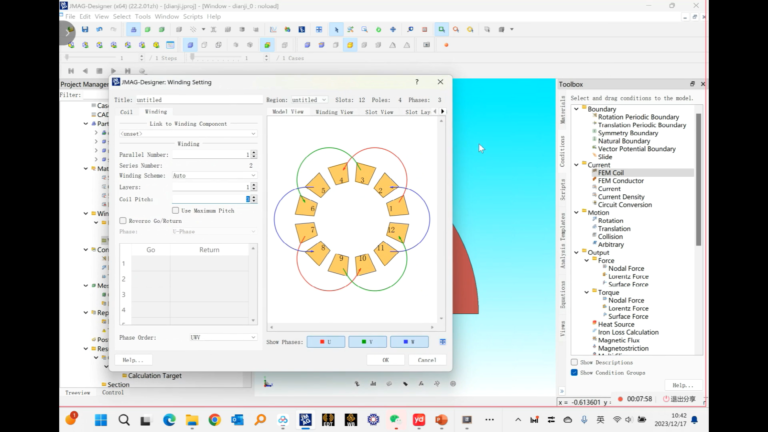
Task: Collapse the Motion group in Toolbox
Action: 576,213
